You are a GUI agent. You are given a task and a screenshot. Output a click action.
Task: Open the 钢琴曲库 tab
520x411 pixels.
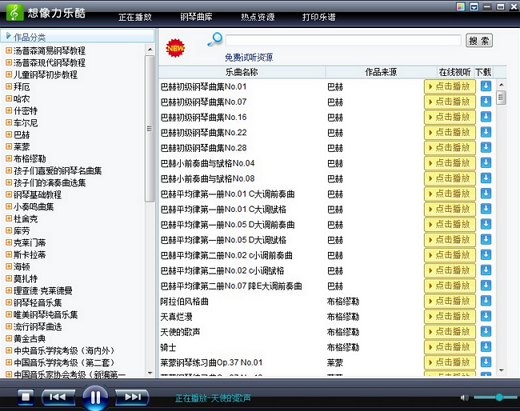[196, 17]
